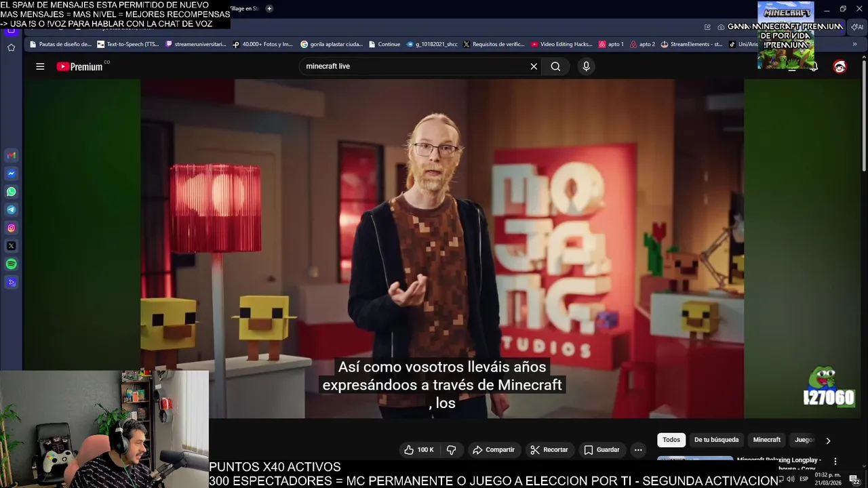Viewport: 868px width, 488px height.
Task: Open the browser AI button
Action: tap(857, 27)
